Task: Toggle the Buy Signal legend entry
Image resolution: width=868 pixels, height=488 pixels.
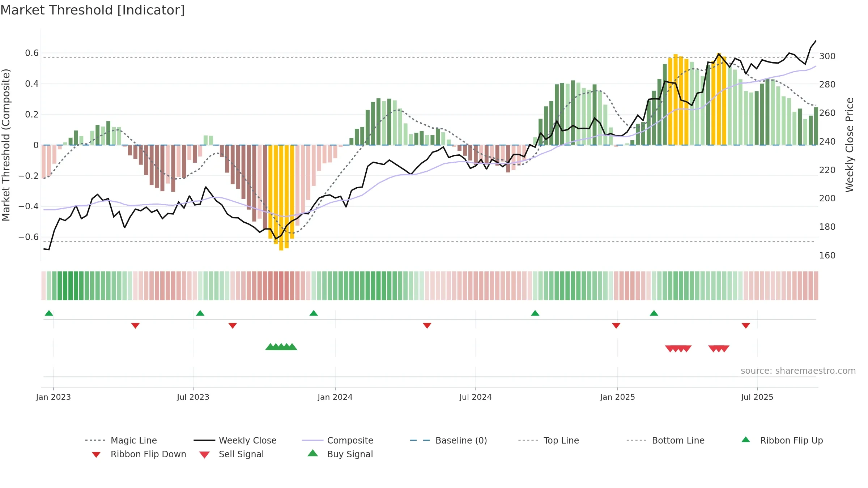Action: [x=340, y=454]
